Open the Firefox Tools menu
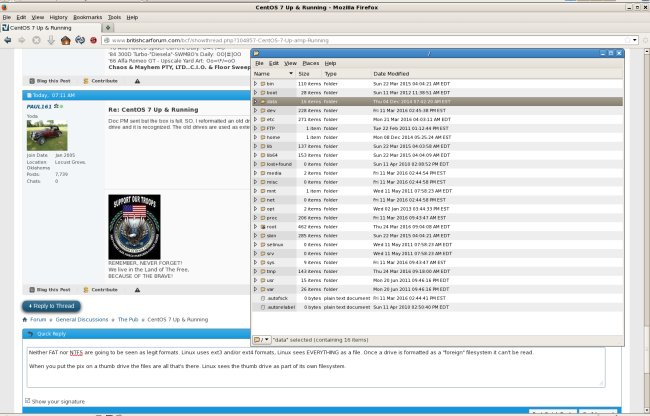The height and width of the screenshot is (416, 650). point(114,17)
